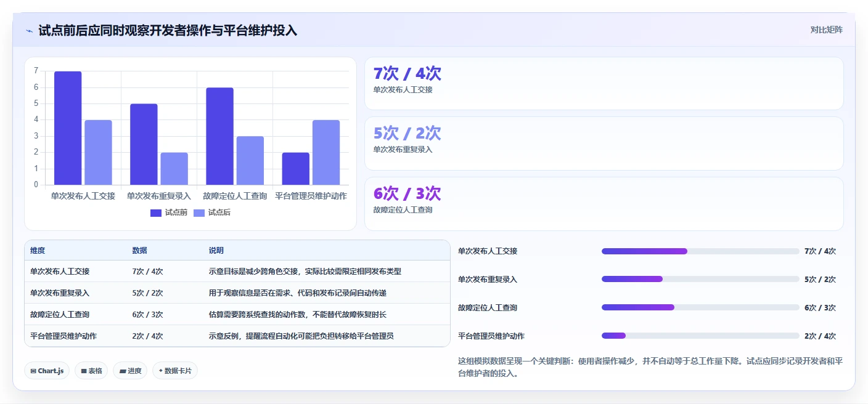Screen dimensions: 868x404
Task: Click the chart x-axis label 平台管理员维护动作
Action: (x=311, y=196)
